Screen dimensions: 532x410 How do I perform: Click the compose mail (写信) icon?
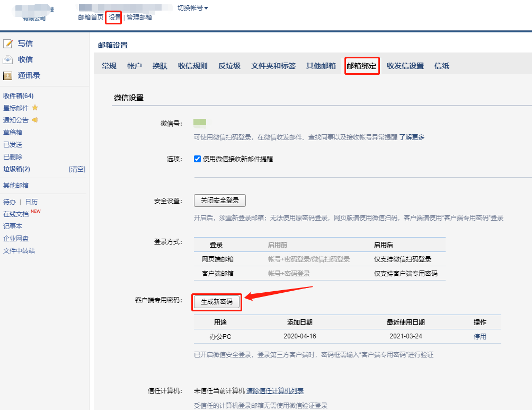(x=8, y=43)
